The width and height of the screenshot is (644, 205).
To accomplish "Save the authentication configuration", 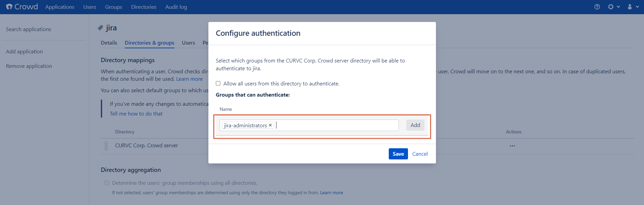I will pyautogui.click(x=398, y=154).
